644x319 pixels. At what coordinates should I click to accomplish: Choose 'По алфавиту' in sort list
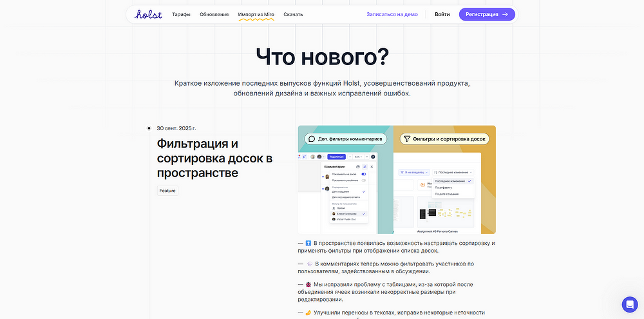pos(443,188)
